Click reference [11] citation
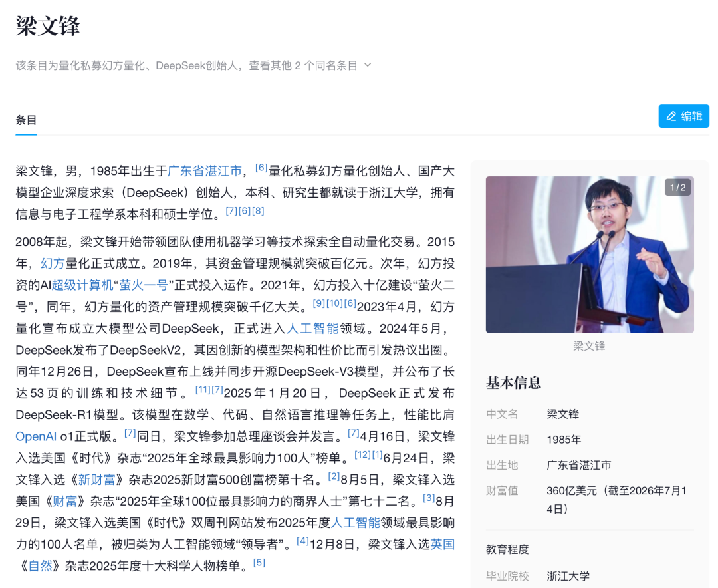This screenshot has width=718, height=588. click(x=203, y=390)
